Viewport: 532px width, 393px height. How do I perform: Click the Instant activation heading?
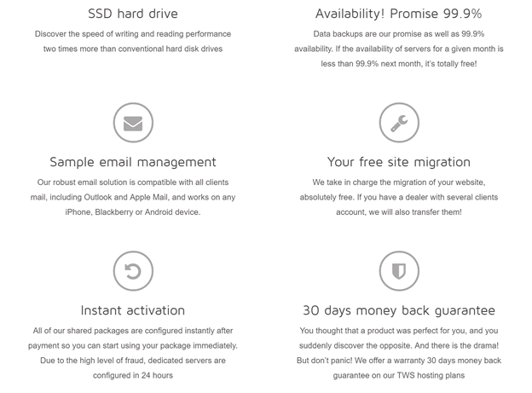[x=133, y=310]
